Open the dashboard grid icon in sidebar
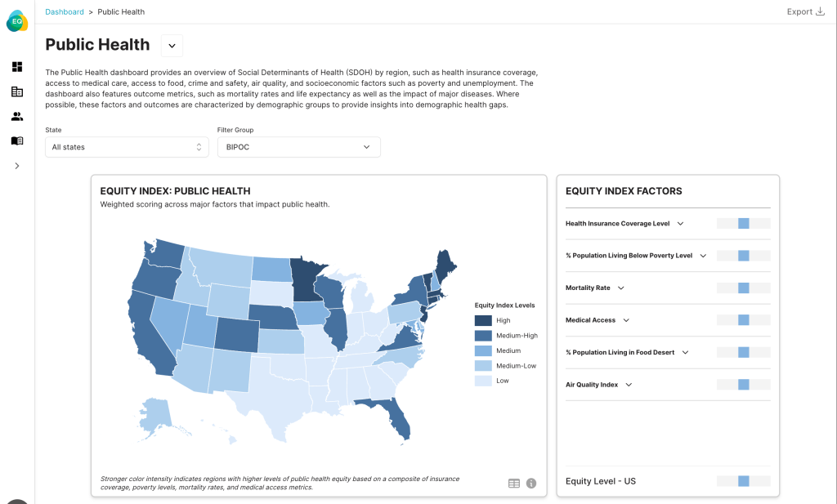This screenshot has width=837, height=504. tap(17, 67)
